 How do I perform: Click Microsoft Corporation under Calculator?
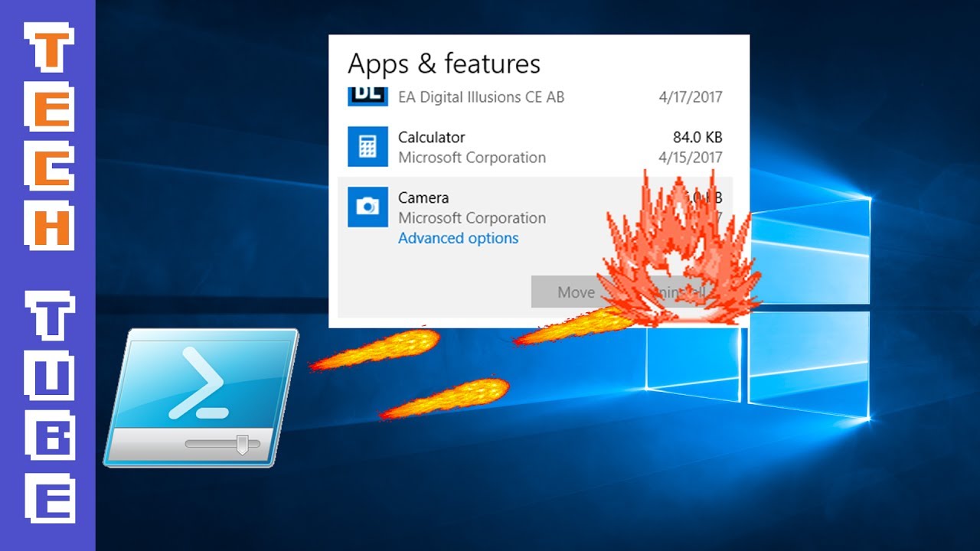(472, 158)
